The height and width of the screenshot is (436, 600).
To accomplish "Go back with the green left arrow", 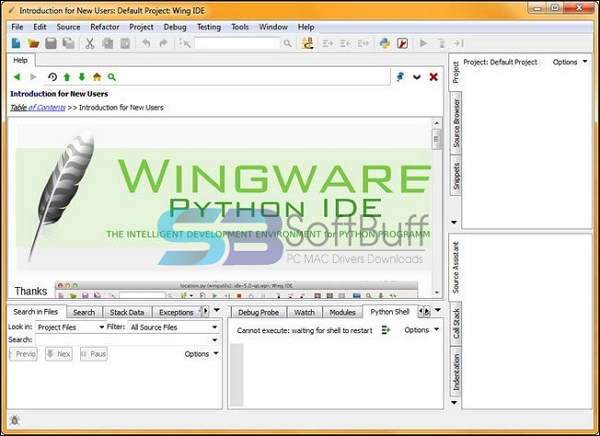I will (x=17, y=77).
